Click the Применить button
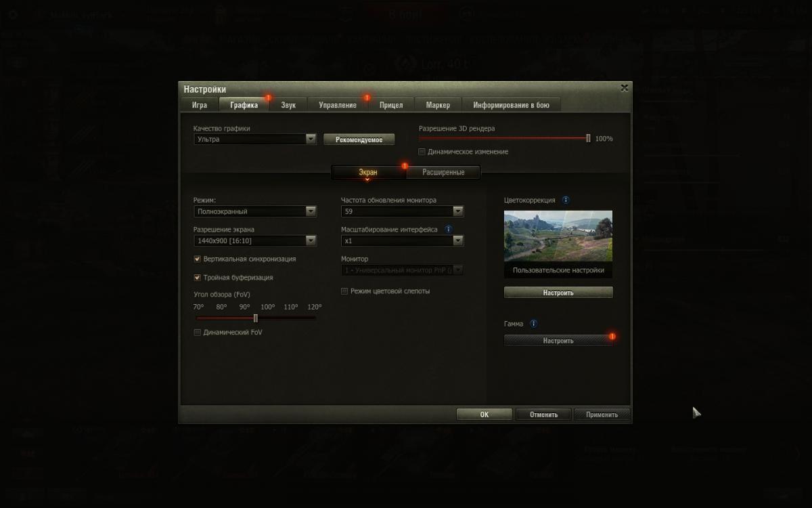 (602, 415)
